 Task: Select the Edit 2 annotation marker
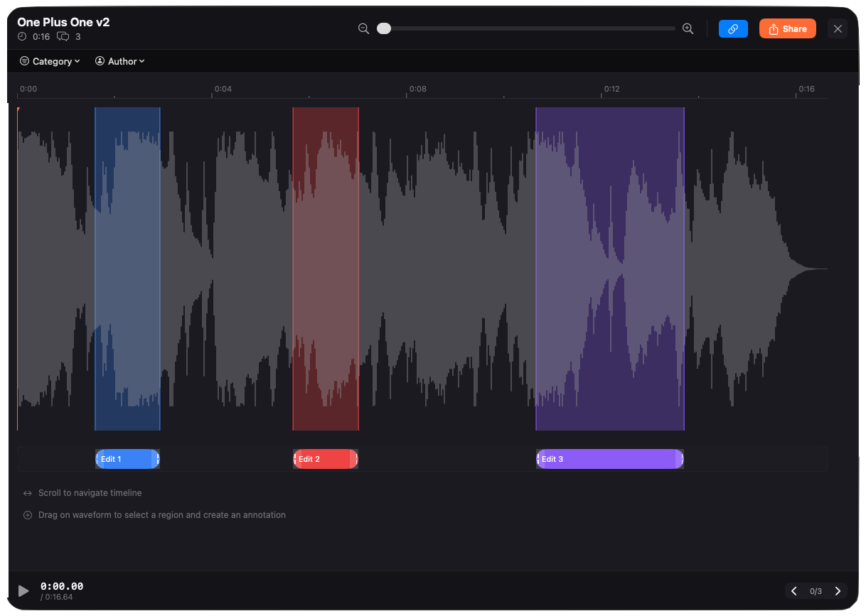[x=325, y=459]
